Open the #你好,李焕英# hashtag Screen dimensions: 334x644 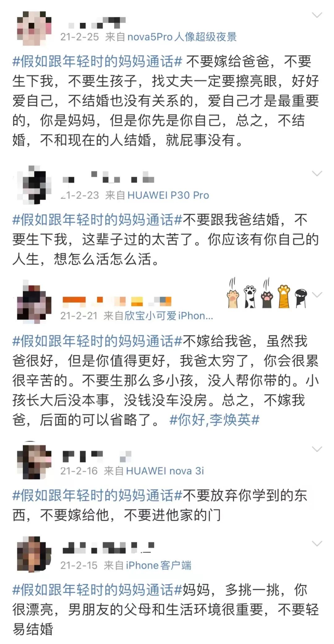[x=215, y=420]
